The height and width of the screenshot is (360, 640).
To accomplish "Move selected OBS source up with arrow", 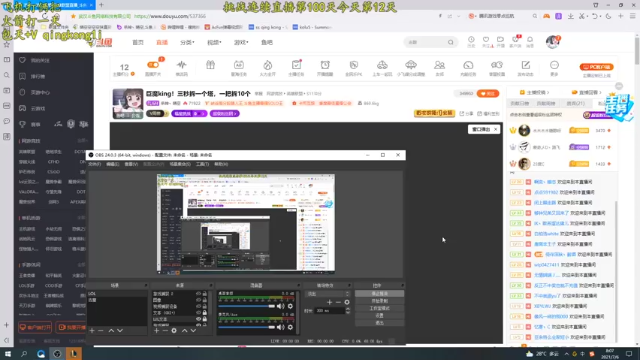I will point(184,330).
